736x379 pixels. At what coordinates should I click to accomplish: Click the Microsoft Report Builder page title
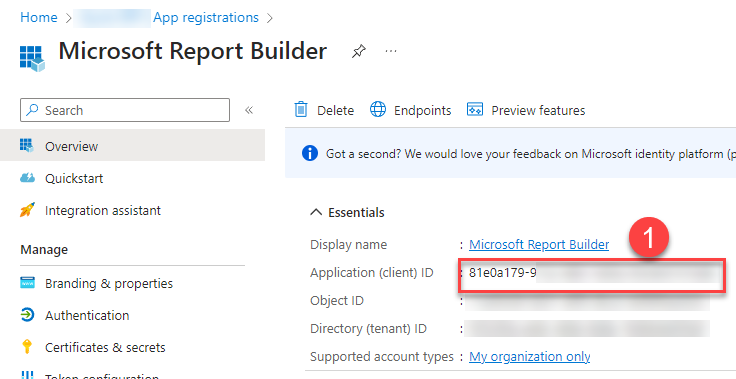(x=193, y=51)
